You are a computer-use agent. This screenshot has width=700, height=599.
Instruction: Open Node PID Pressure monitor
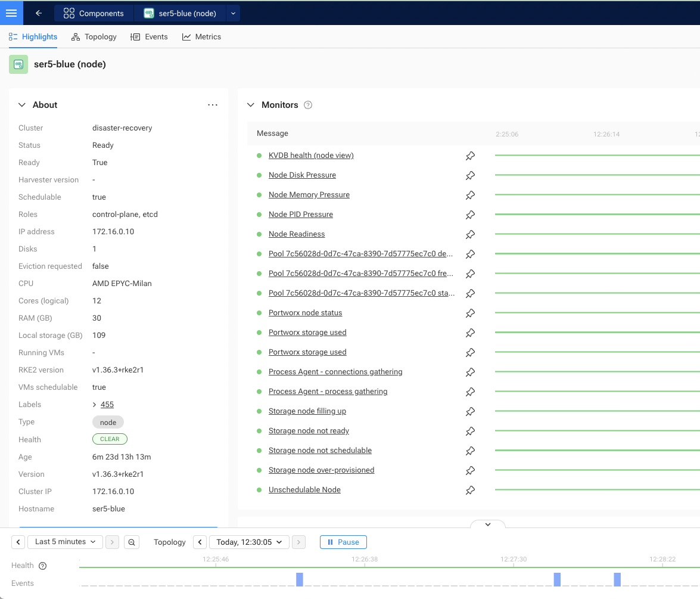301,215
